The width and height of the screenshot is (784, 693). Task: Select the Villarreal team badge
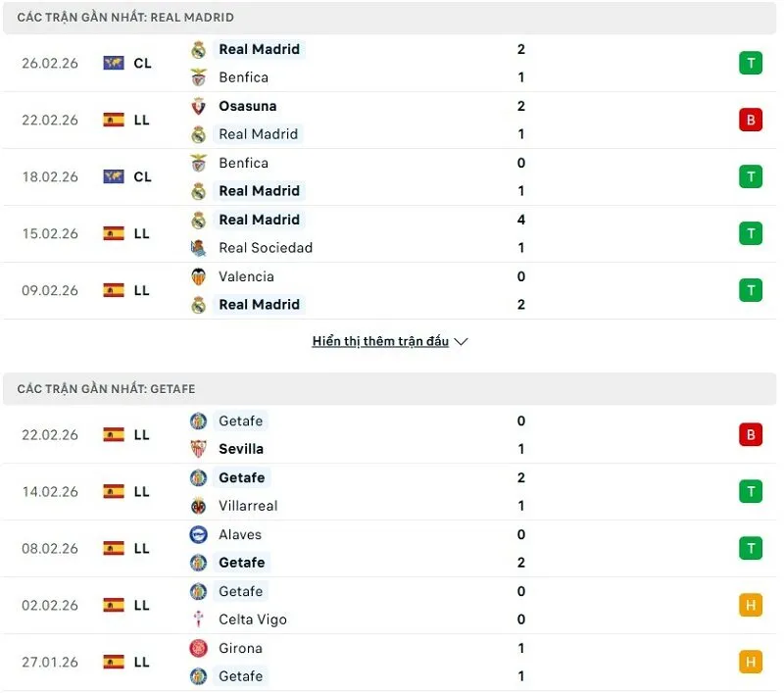click(199, 506)
